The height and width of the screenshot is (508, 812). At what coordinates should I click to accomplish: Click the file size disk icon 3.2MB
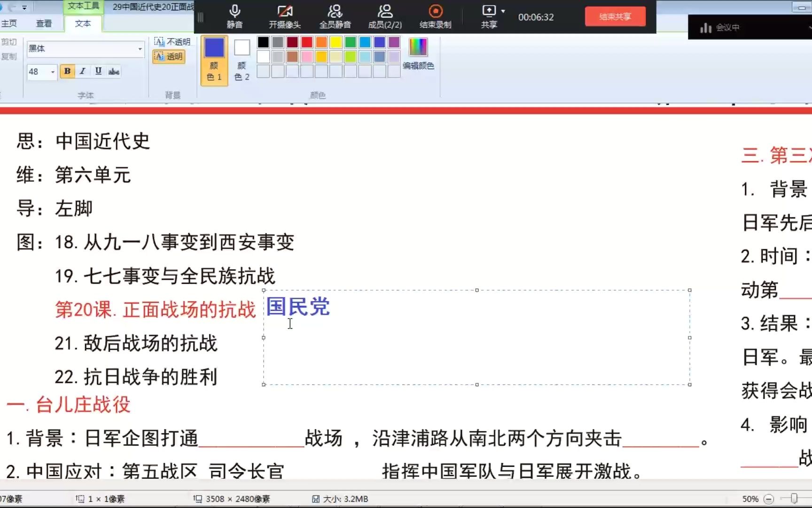[316, 499]
